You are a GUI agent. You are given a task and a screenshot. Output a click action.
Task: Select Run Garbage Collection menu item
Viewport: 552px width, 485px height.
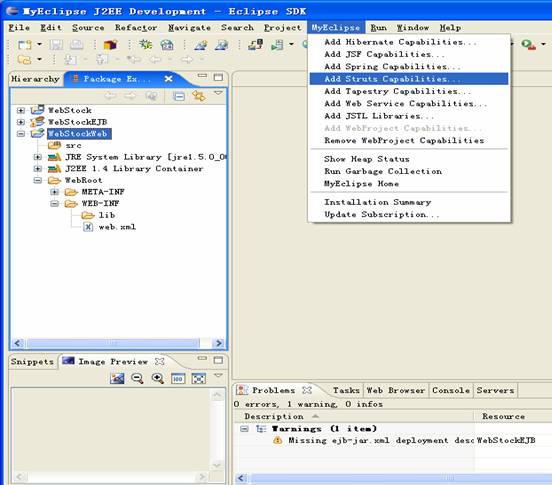click(x=409, y=171)
